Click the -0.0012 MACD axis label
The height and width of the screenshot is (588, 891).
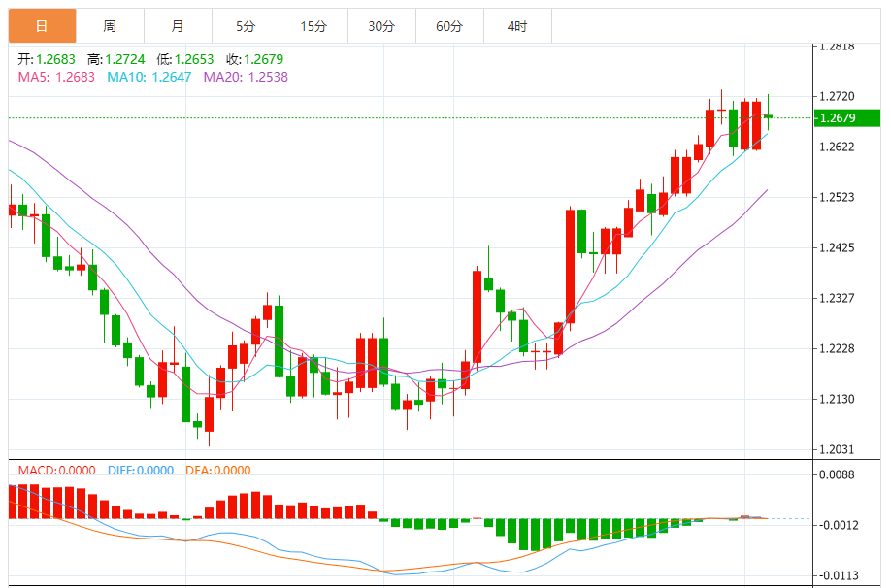click(837, 526)
